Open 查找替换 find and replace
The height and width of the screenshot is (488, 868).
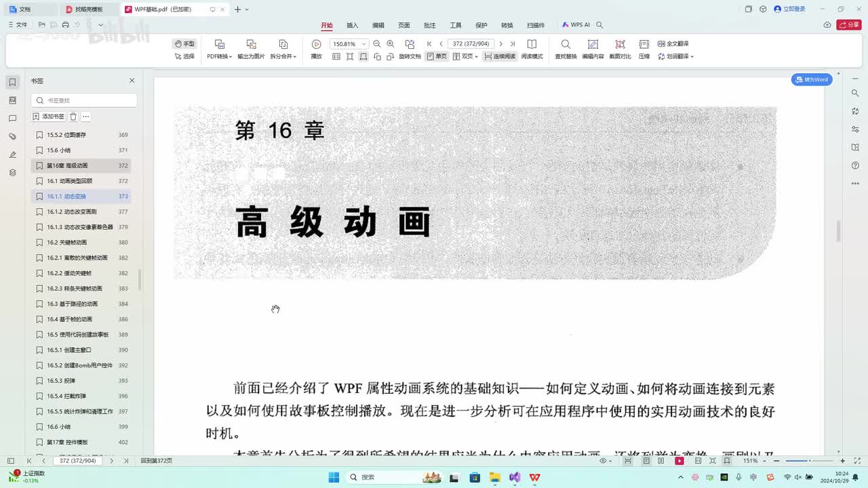tap(566, 49)
